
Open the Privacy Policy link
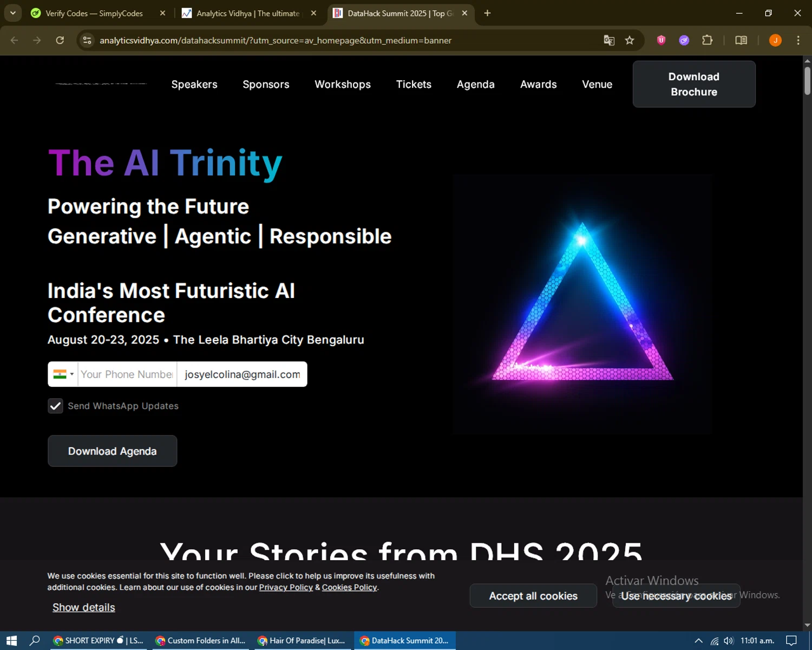coord(286,588)
